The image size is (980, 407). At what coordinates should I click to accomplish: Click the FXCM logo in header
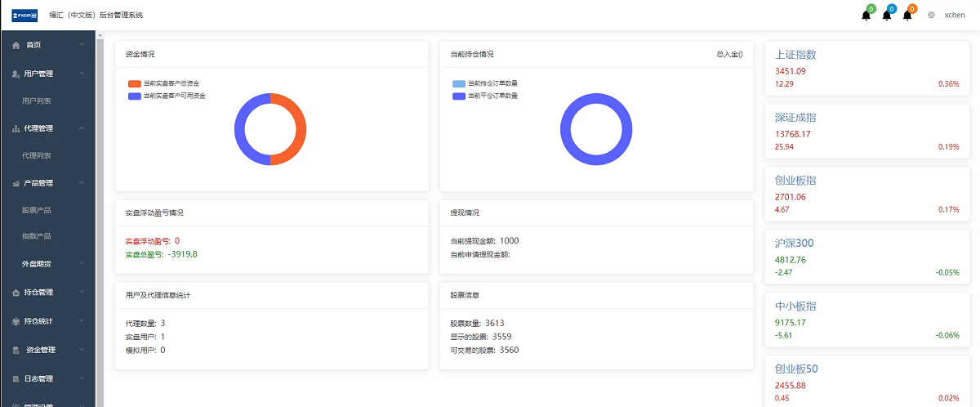pos(24,15)
